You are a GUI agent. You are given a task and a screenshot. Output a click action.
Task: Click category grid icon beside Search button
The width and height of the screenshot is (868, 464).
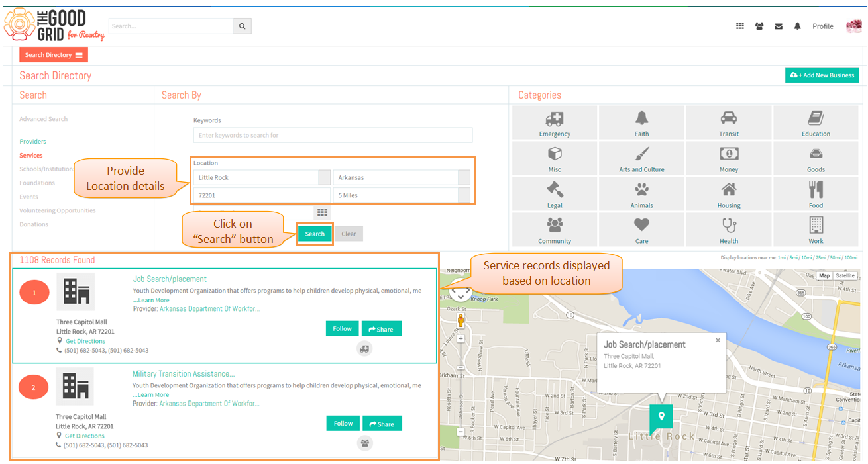[x=321, y=212]
